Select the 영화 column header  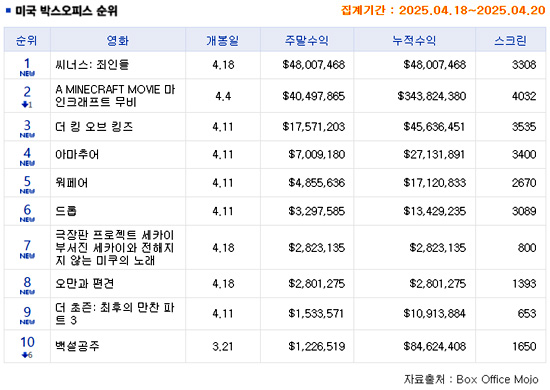coord(118,40)
